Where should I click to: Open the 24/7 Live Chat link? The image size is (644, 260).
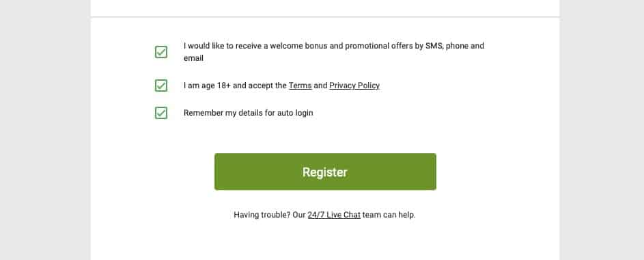(x=334, y=215)
